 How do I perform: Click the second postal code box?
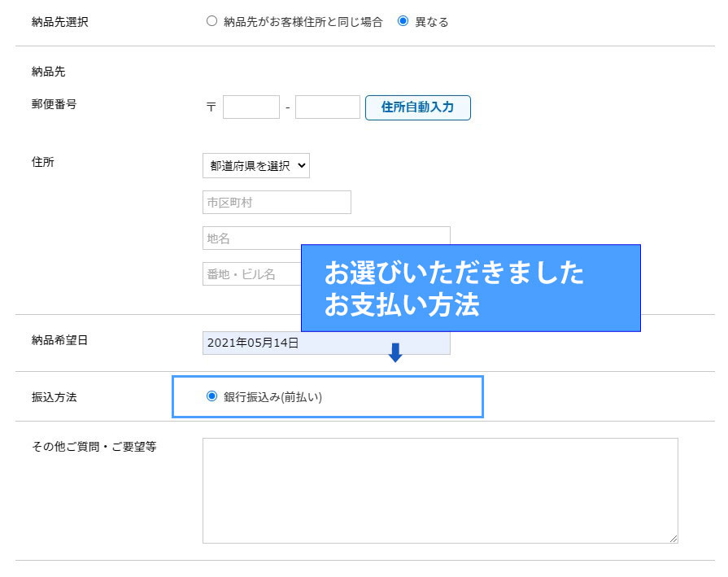click(x=327, y=107)
